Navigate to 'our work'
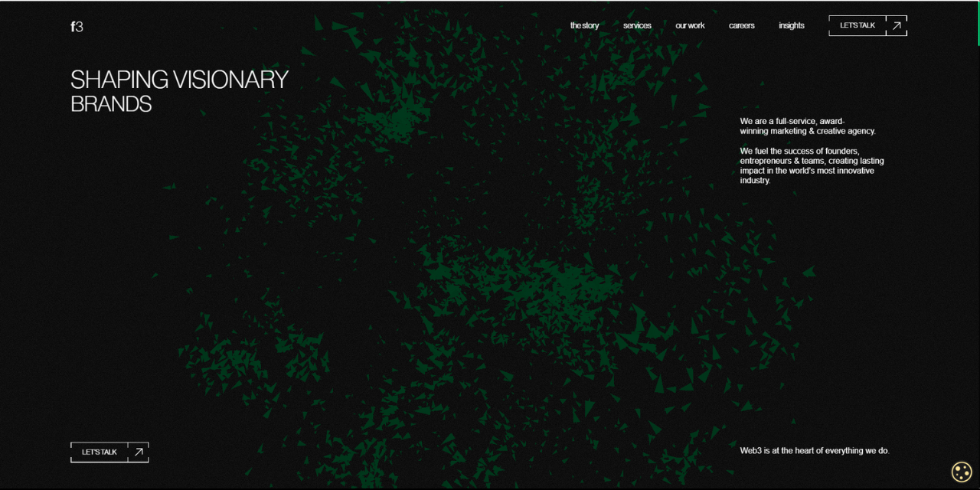This screenshot has width=980, height=490. click(690, 25)
